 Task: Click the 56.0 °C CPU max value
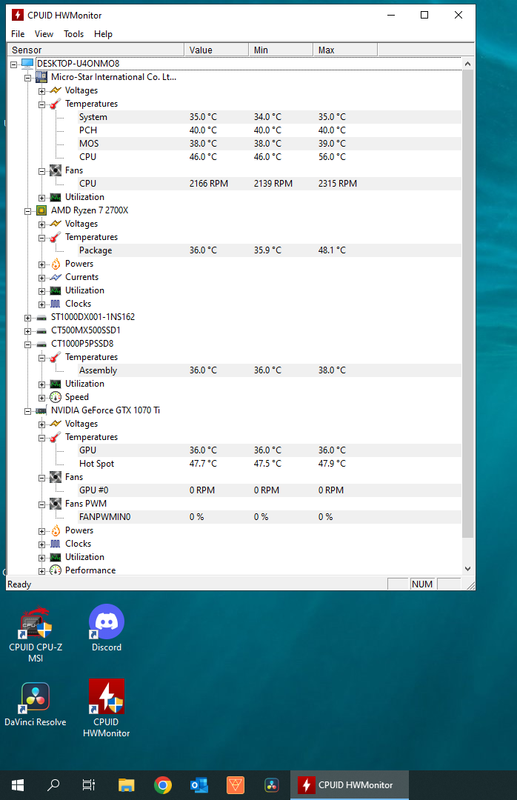point(332,157)
